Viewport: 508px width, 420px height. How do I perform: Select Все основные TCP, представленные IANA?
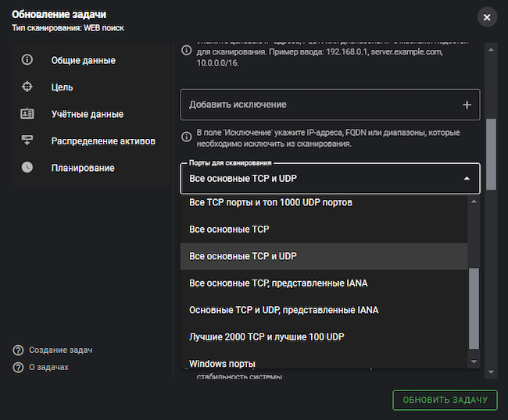(278, 283)
